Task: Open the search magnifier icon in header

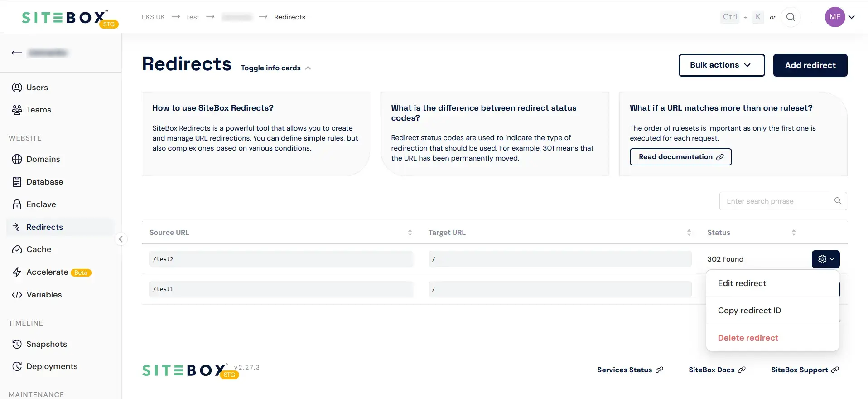Action: click(791, 17)
